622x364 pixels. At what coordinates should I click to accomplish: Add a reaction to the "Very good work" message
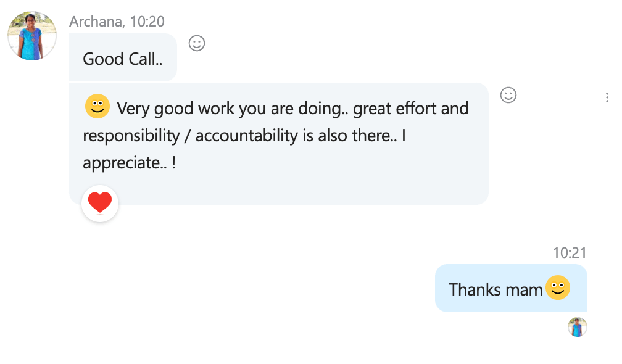coord(508,95)
